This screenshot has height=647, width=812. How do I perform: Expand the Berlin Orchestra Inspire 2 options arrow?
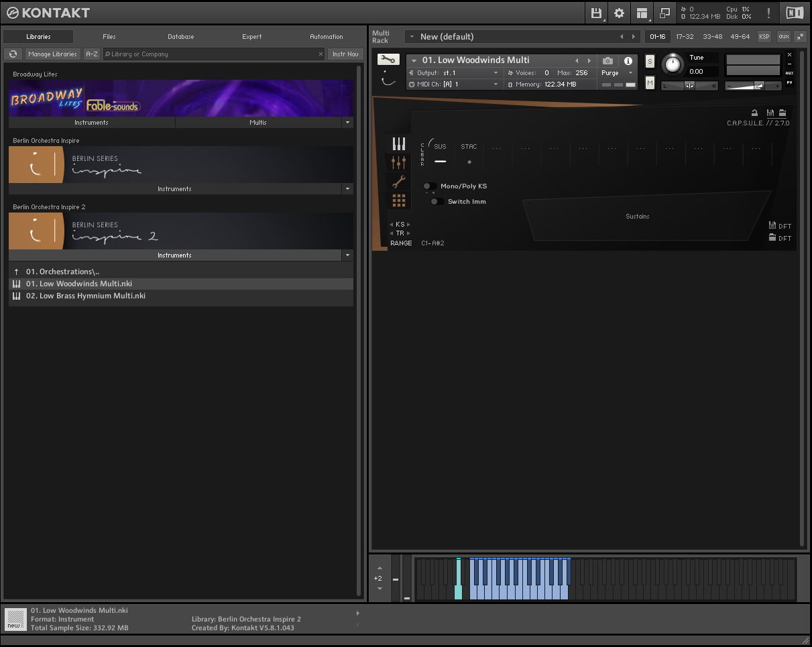click(x=347, y=255)
